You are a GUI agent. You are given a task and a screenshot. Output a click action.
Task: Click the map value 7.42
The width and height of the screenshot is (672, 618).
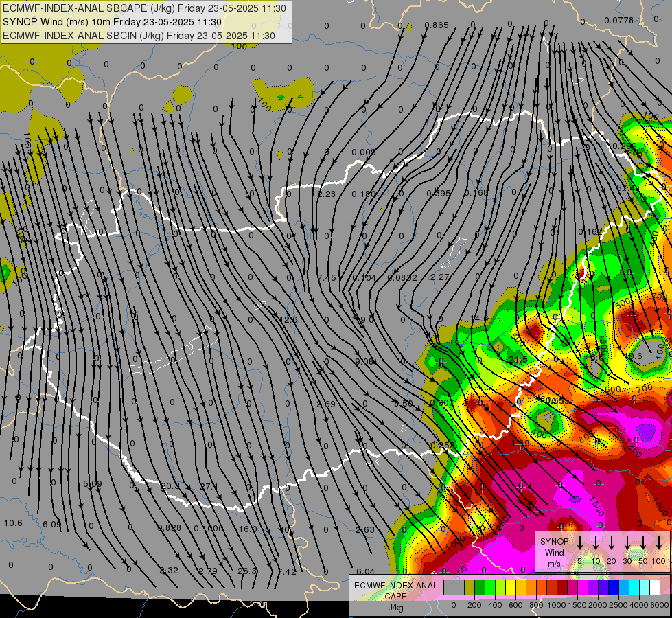[287, 571]
